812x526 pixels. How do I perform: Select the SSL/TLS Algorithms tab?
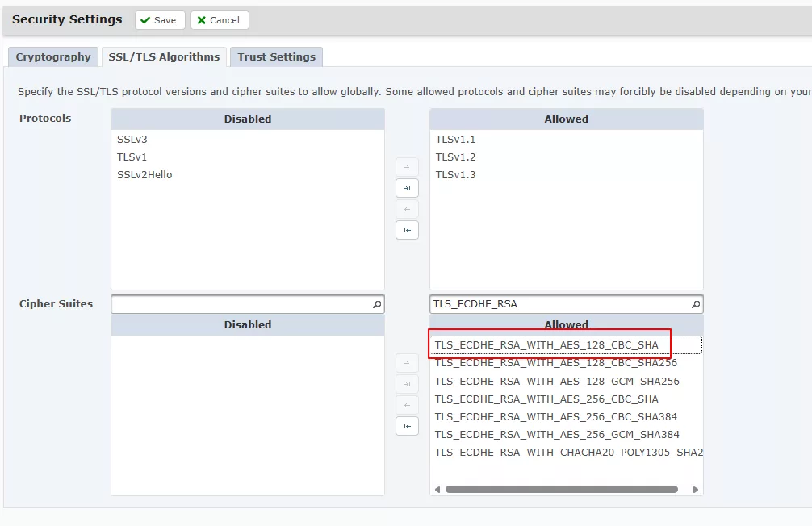[164, 57]
